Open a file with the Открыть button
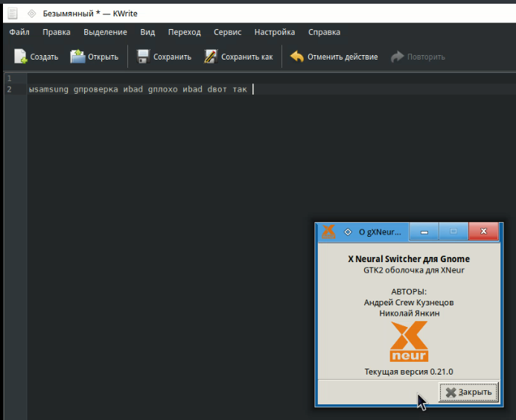The height and width of the screenshot is (420, 516). pyautogui.click(x=94, y=57)
